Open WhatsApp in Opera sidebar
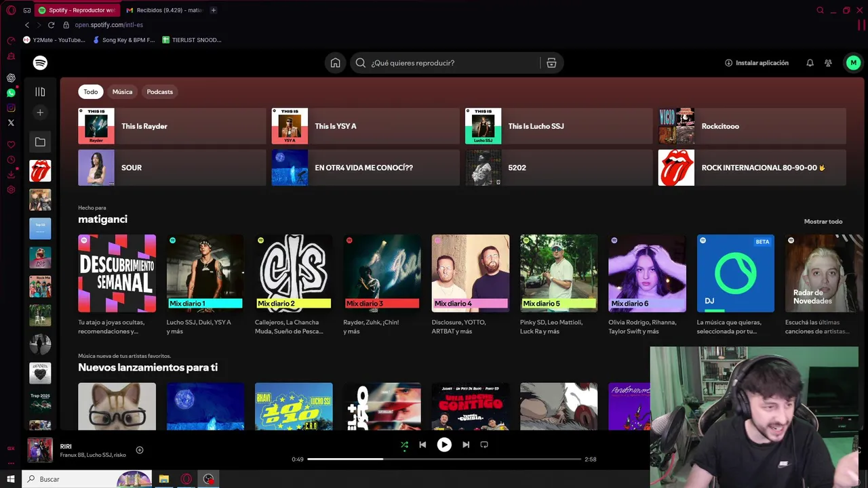This screenshot has width=868, height=488. point(11,93)
